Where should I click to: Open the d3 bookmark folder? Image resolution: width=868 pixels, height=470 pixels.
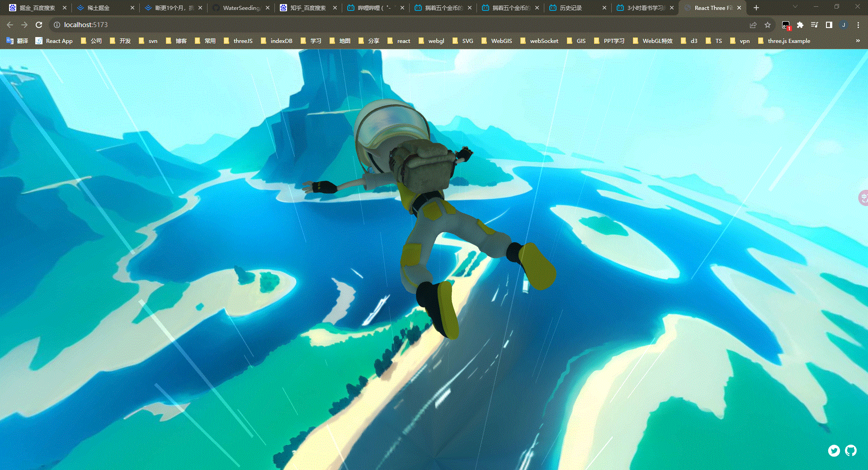[689, 41]
